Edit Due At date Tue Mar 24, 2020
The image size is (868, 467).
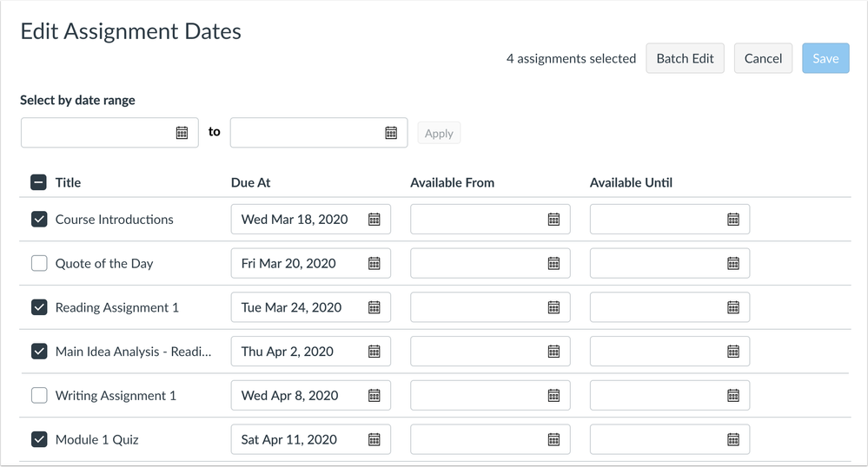[x=310, y=307]
